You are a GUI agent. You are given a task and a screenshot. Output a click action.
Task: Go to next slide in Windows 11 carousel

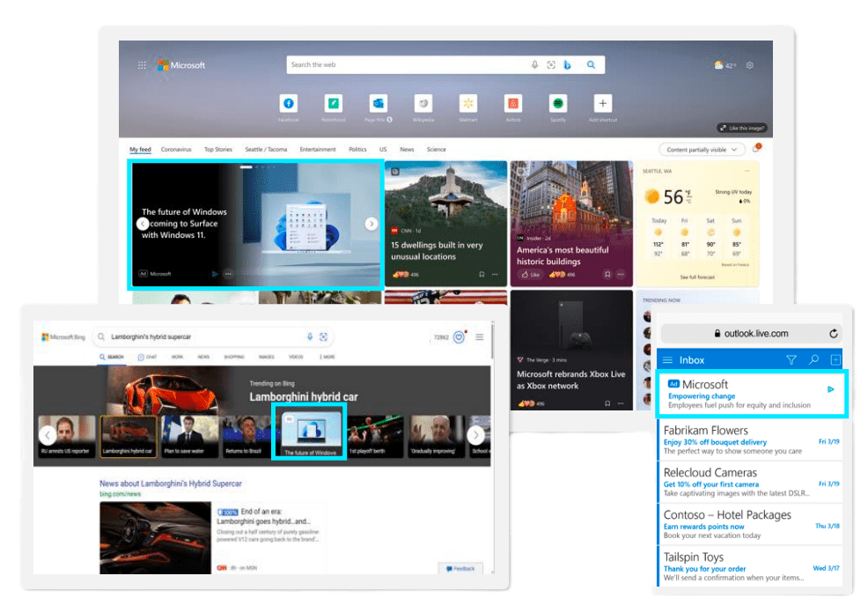(x=371, y=224)
